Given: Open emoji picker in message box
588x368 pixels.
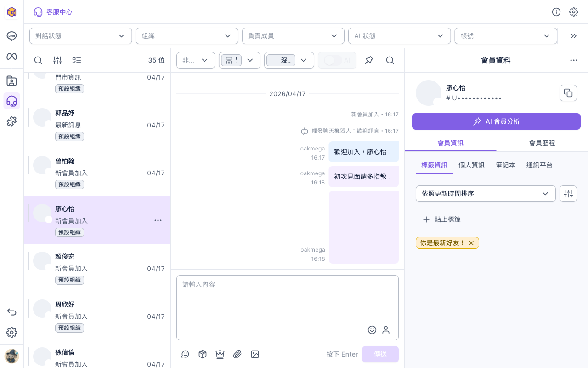Looking at the screenshot, I should pos(372,330).
